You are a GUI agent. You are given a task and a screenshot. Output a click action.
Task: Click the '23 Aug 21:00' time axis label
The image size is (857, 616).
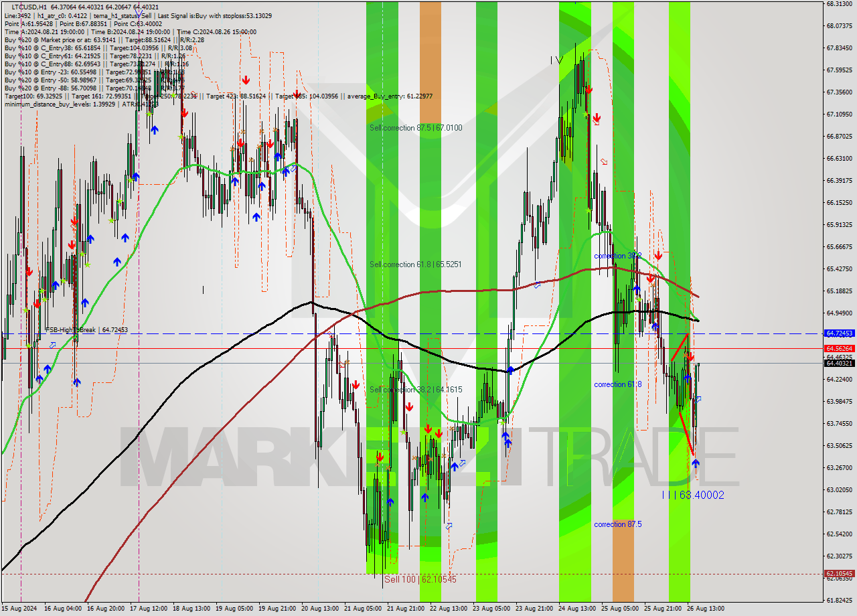click(535, 609)
